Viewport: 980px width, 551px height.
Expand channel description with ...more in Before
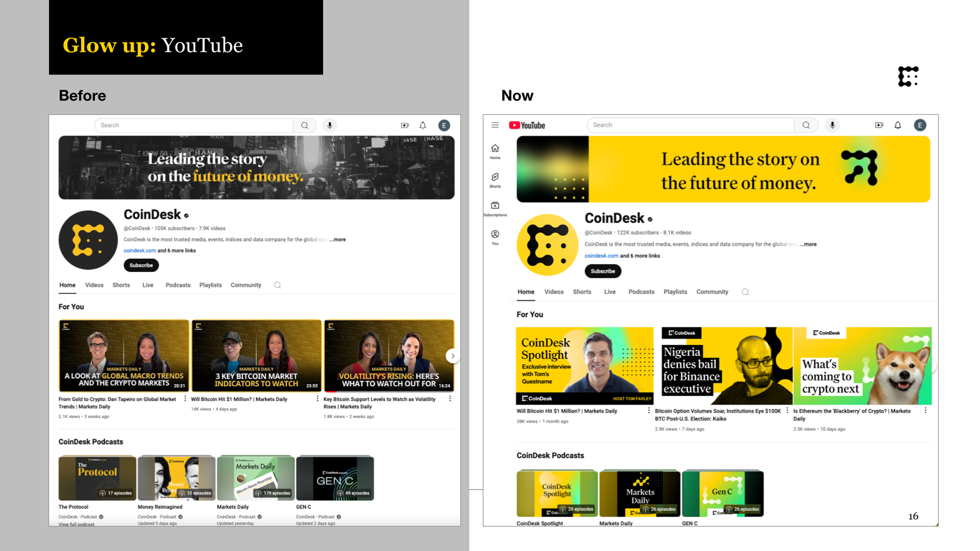click(x=338, y=239)
